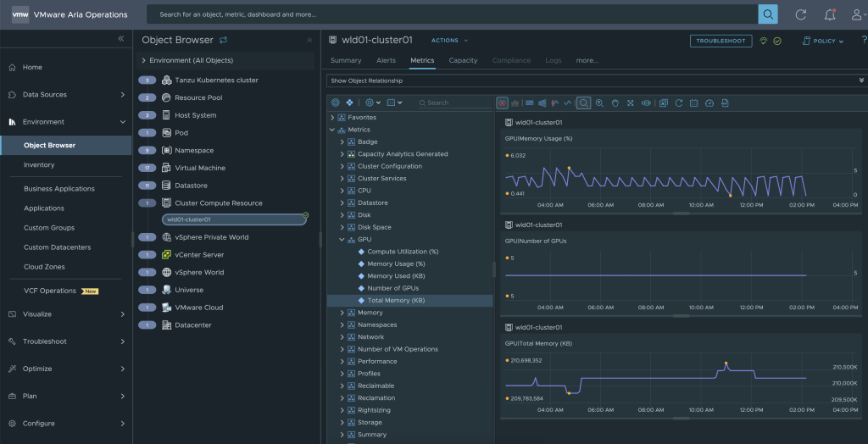This screenshot has width=868, height=444.
Task: Click the red and blue line chart toolbar icon
Action: click(x=554, y=103)
